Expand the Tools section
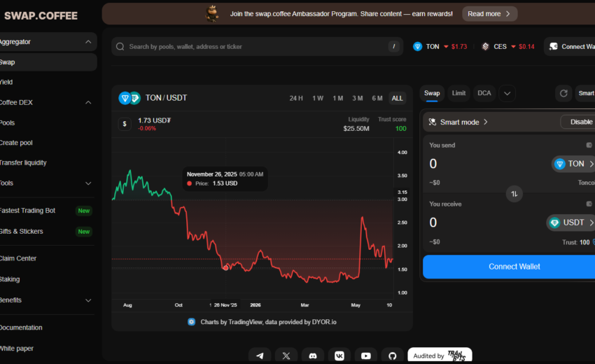Screen dimensions: 595x364 tap(88, 183)
